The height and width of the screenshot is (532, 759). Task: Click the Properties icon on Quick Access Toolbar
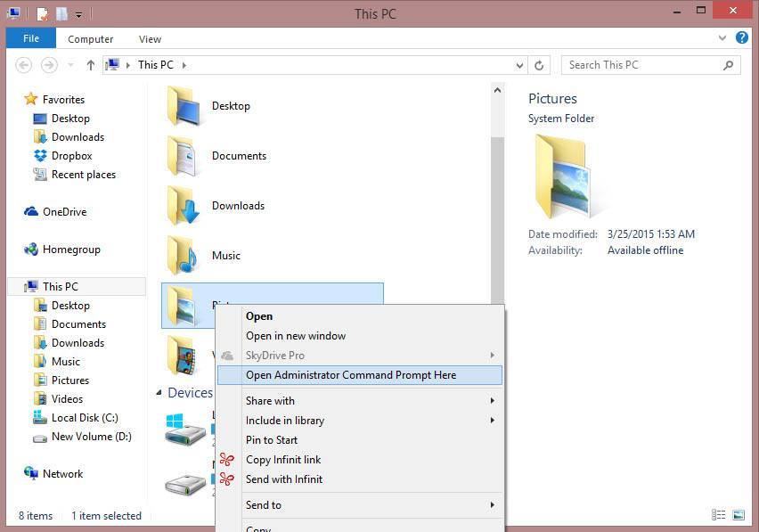(42, 13)
